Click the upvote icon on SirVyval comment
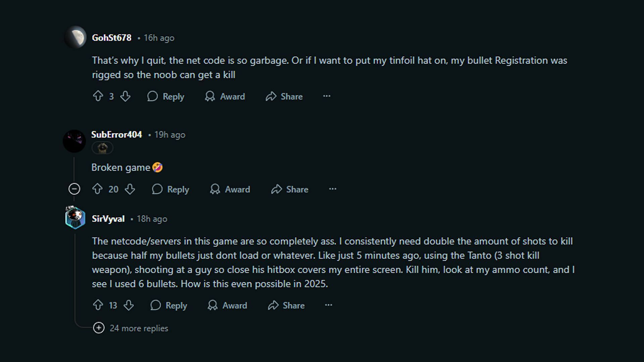644x362 pixels. [98, 305]
